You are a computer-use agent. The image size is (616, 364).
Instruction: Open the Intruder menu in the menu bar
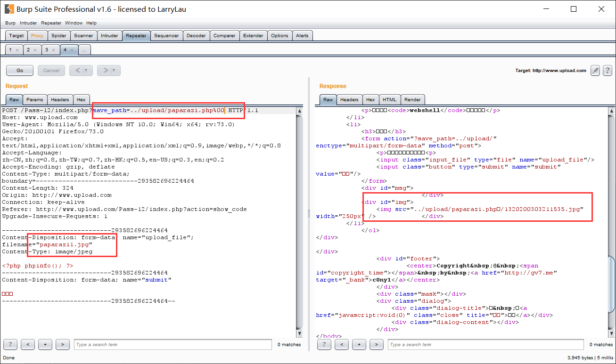[28, 23]
